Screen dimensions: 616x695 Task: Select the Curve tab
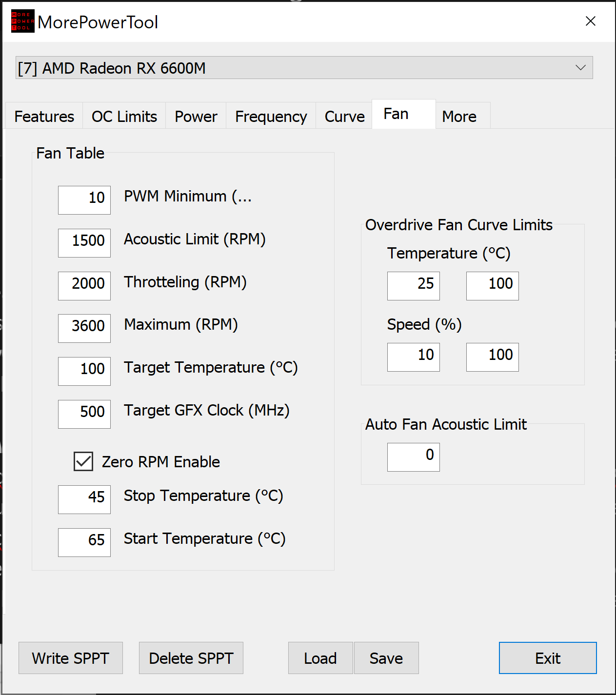point(344,116)
